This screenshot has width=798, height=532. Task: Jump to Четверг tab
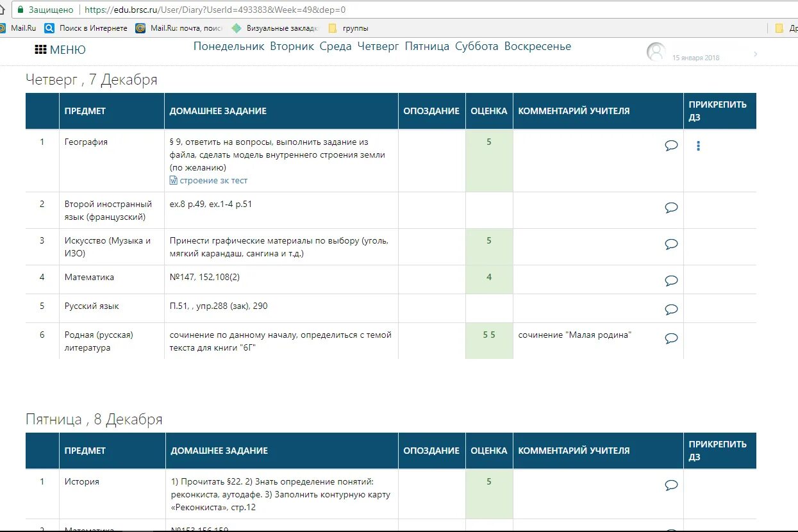click(x=378, y=46)
